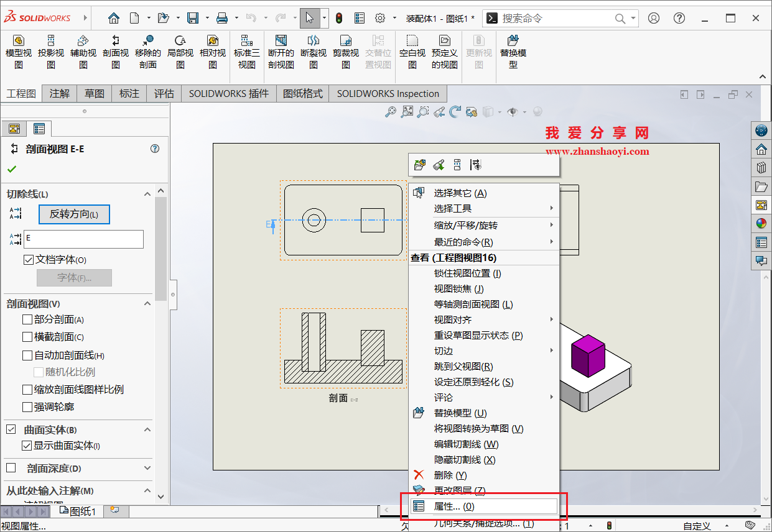772x532 pixels.
Task: Click the Model View (模型视图) tool
Action: 19,52
